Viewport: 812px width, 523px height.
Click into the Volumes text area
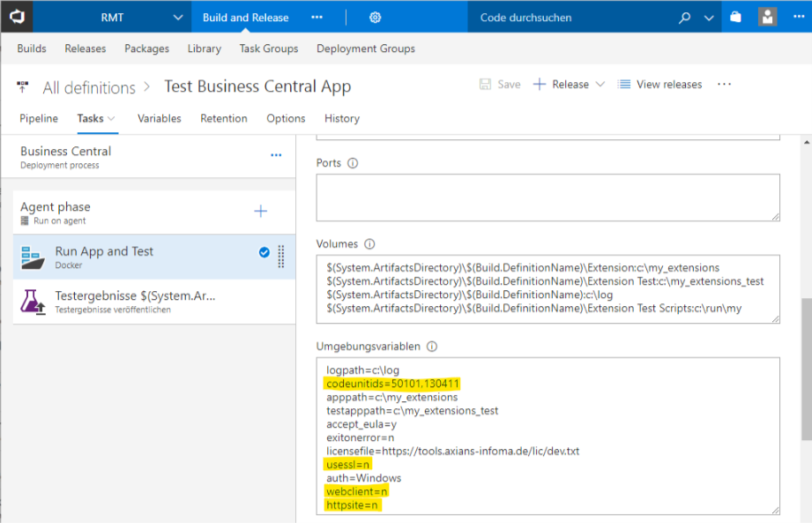548,289
